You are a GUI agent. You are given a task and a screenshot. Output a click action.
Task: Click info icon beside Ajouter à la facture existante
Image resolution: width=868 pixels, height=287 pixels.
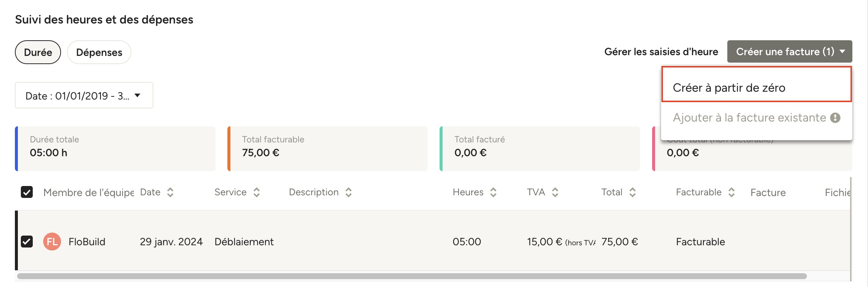coord(835,118)
